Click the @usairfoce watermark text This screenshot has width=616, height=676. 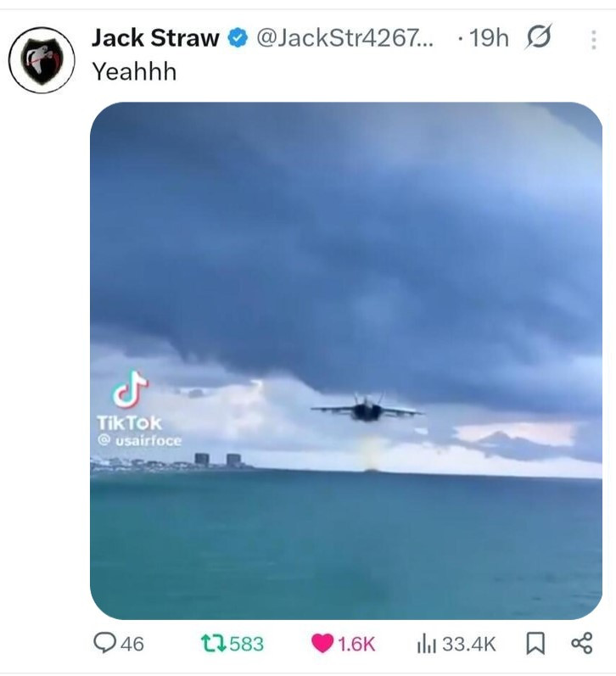[139, 440]
